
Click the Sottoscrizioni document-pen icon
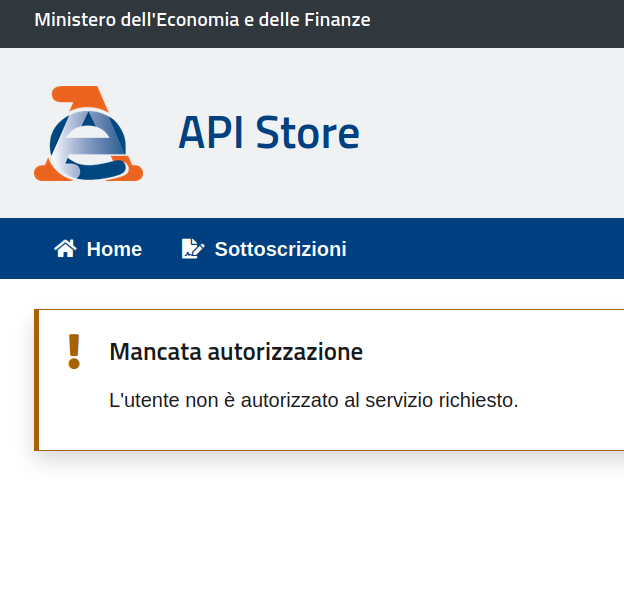tap(192, 249)
